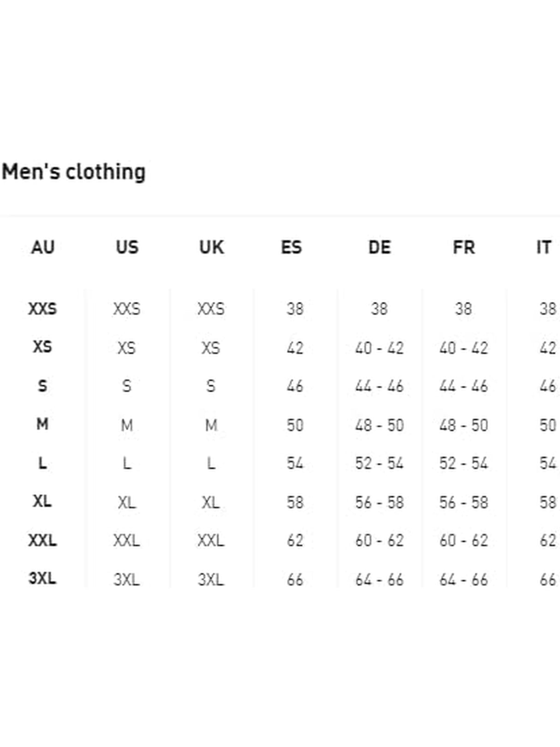Click the FR 40 - 42 cell
The width and height of the screenshot is (560, 747).
pos(464,348)
